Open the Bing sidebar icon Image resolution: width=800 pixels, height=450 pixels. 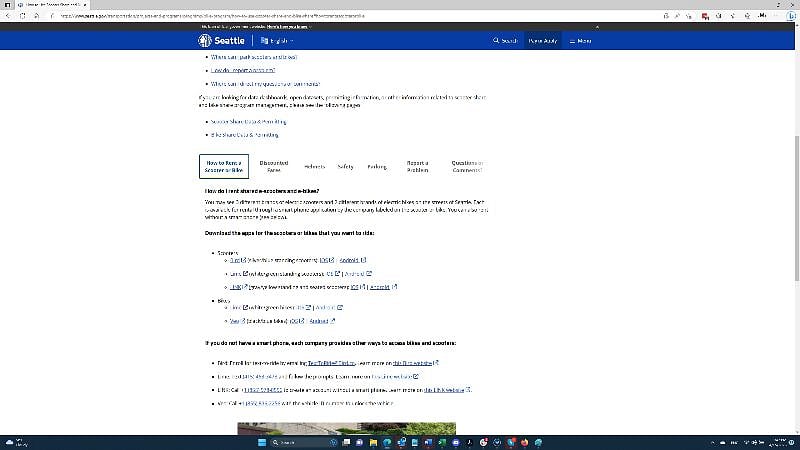tap(791, 16)
